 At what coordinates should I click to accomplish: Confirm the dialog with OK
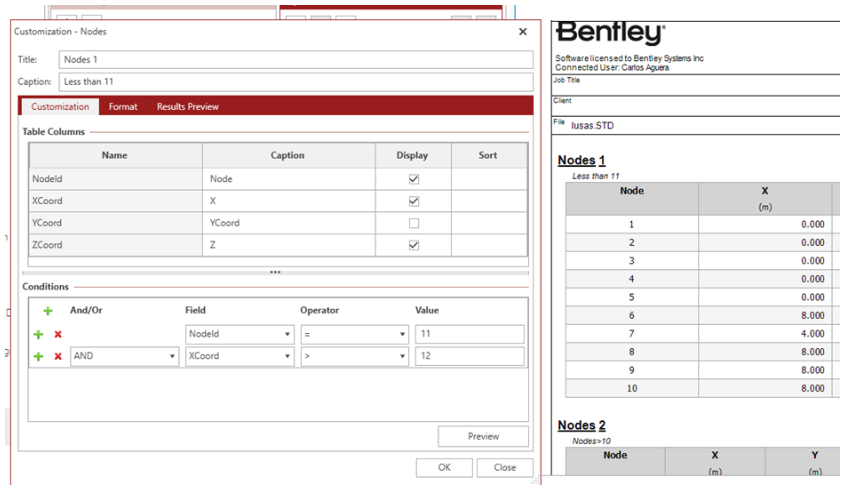pos(444,467)
